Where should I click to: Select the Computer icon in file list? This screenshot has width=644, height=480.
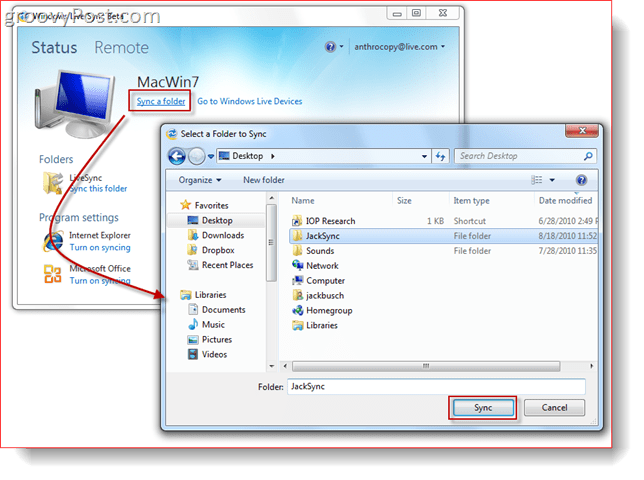pos(297,280)
